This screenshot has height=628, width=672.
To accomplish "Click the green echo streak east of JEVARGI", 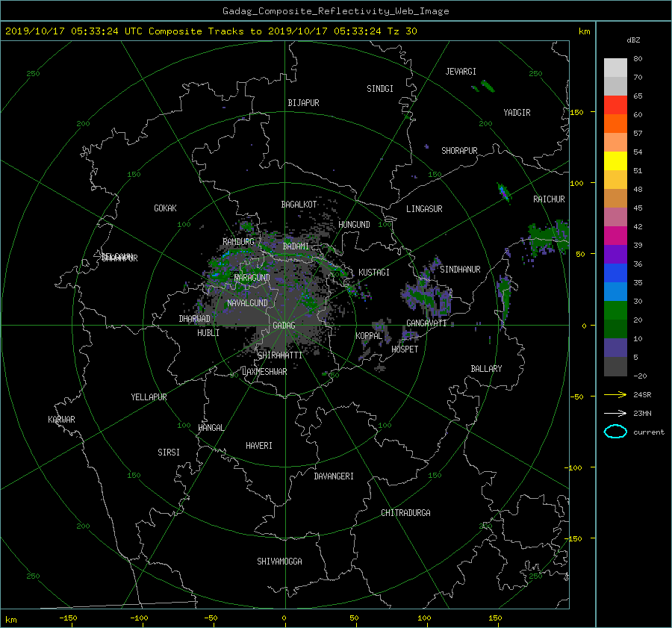I will (x=488, y=86).
